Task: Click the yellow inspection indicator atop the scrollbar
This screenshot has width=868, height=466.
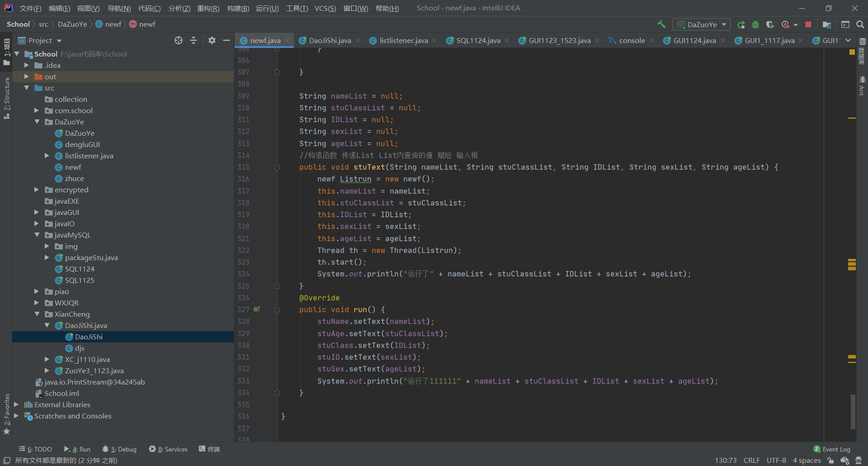Action: tap(852, 52)
